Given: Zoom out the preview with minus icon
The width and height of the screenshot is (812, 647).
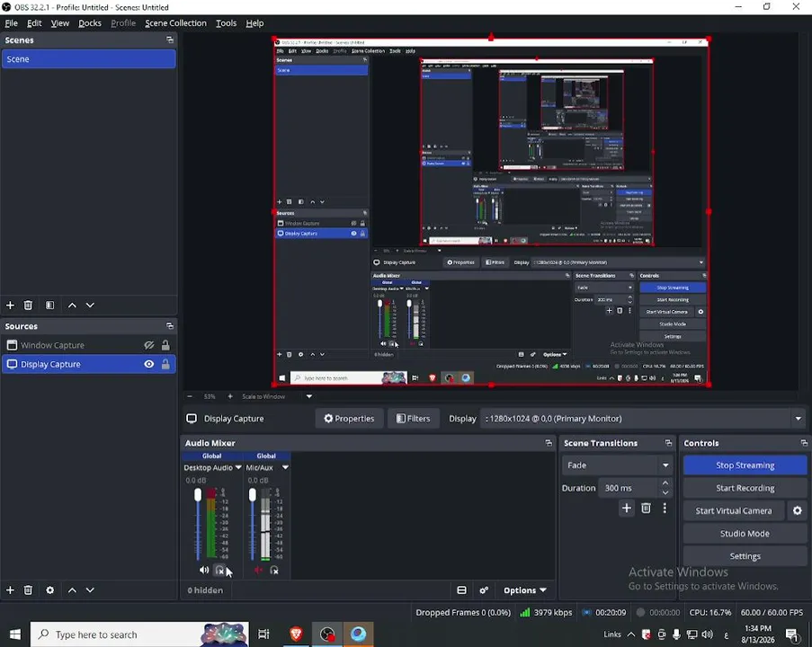Looking at the screenshot, I should coord(190,396).
